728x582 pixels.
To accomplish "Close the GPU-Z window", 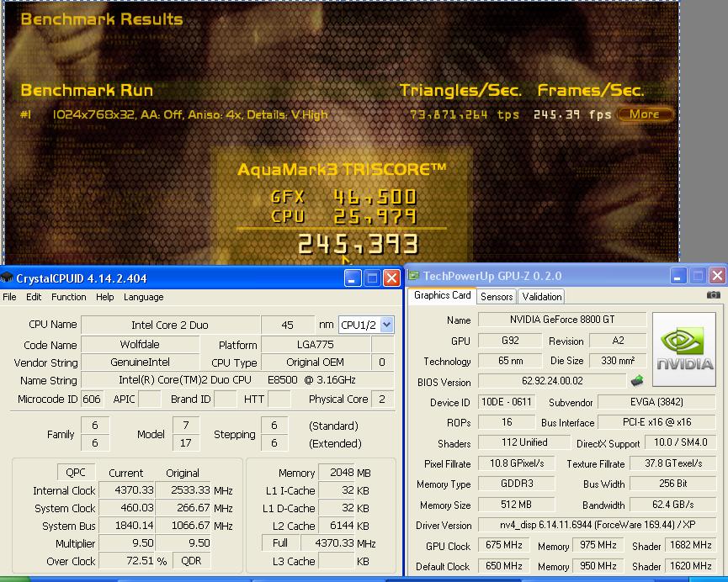I will [717, 276].
